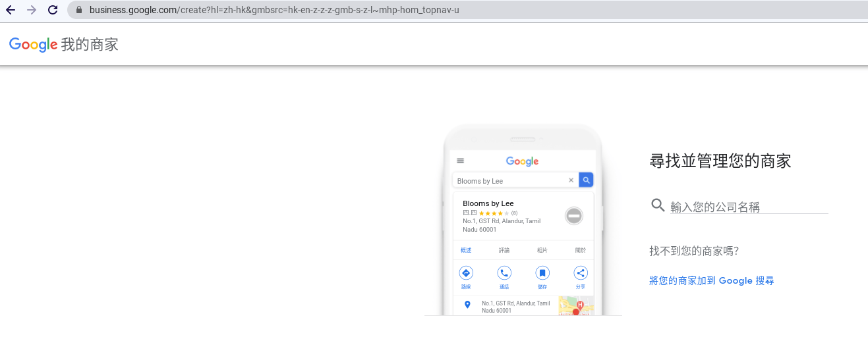Click the browser forward arrow
The width and height of the screenshot is (868, 362).
click(x=32, y=10)
